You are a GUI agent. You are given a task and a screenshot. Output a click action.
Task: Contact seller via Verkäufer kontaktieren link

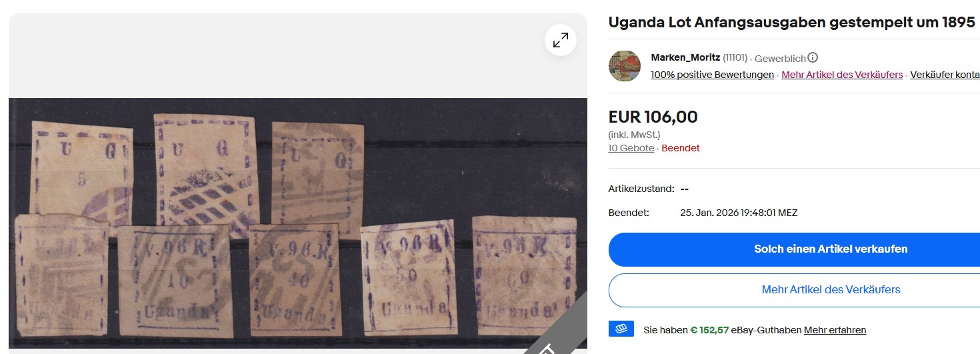click(x=945, y=75)
